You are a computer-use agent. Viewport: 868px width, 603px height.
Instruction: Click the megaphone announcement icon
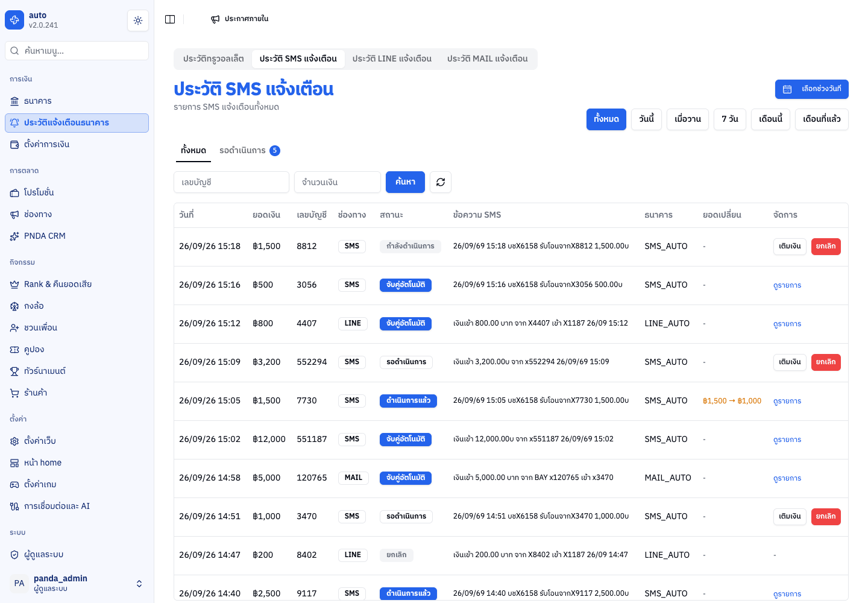point(215,19)
